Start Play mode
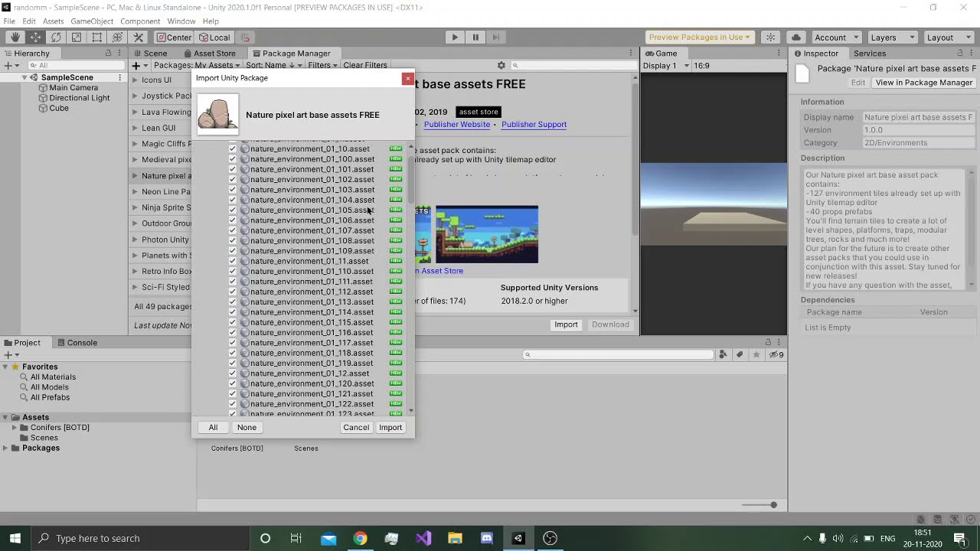Viewport: 980px width, 551px height. pos(455,37)
